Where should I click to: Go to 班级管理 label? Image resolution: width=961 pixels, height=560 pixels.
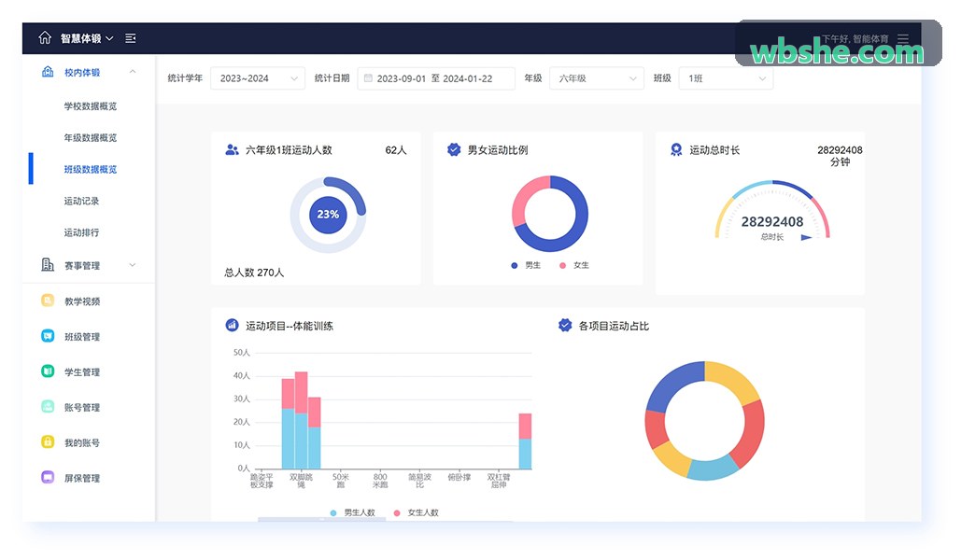[x=82, y=336]
